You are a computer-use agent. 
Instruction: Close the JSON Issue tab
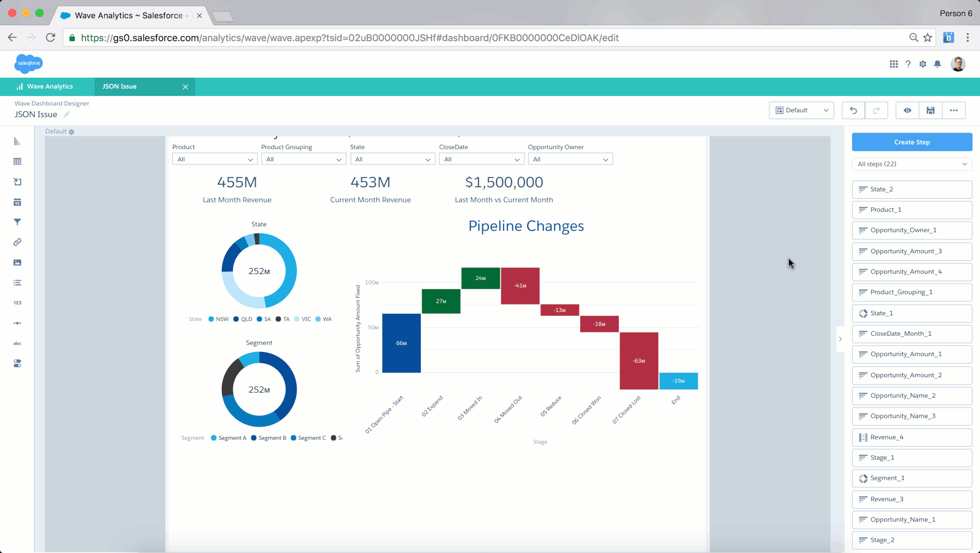tap(185, 87)
